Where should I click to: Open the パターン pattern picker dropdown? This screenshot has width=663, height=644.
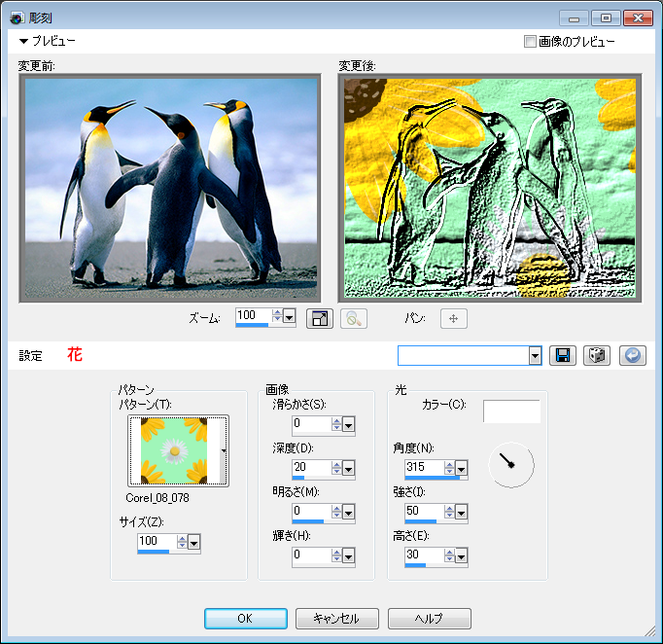(225, 450)
